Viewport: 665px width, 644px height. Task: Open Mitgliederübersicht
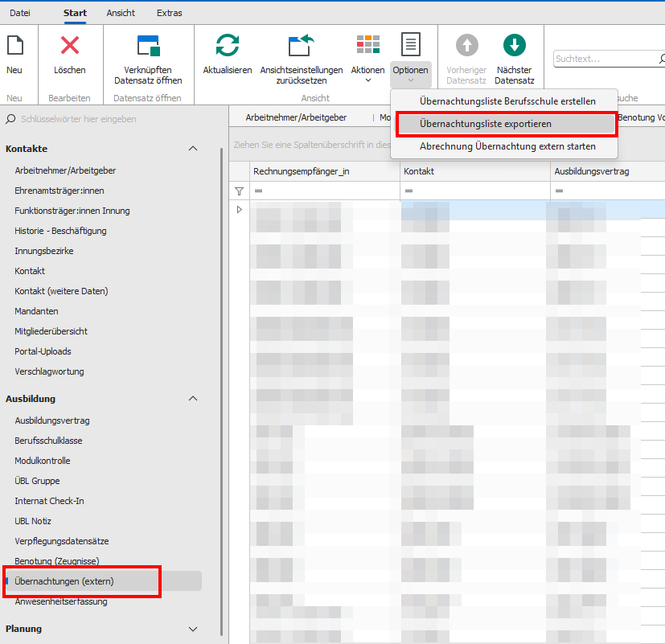click(x=51, y=331)
